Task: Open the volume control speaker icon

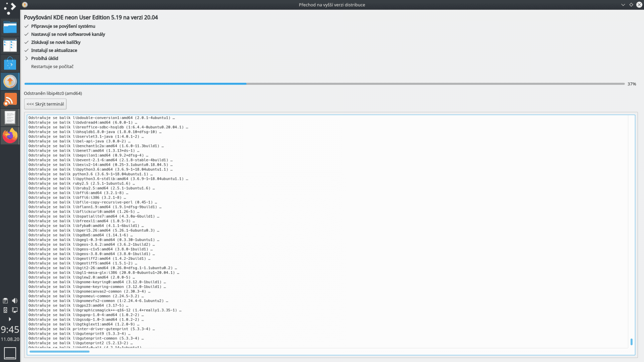Action: coord(14,301)
